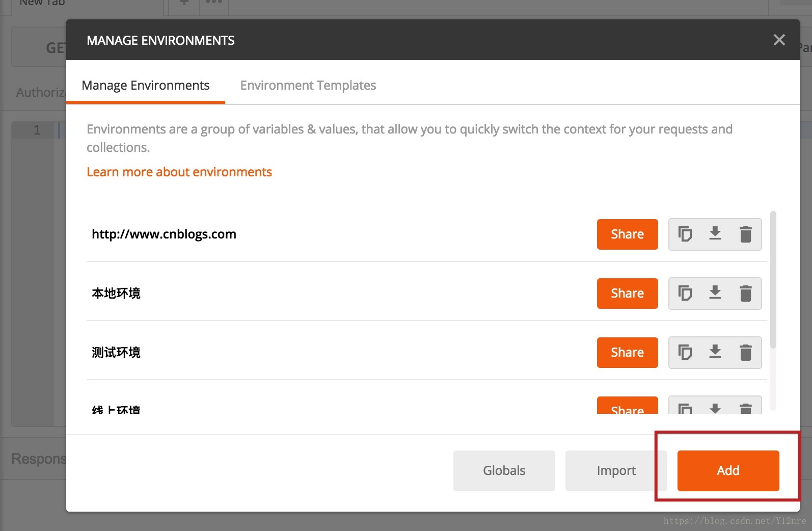Image resolution: width=812 pixels, height=531 pixels.
Task: Download the 测试环境 environment
Action: [x=715, y=352]
